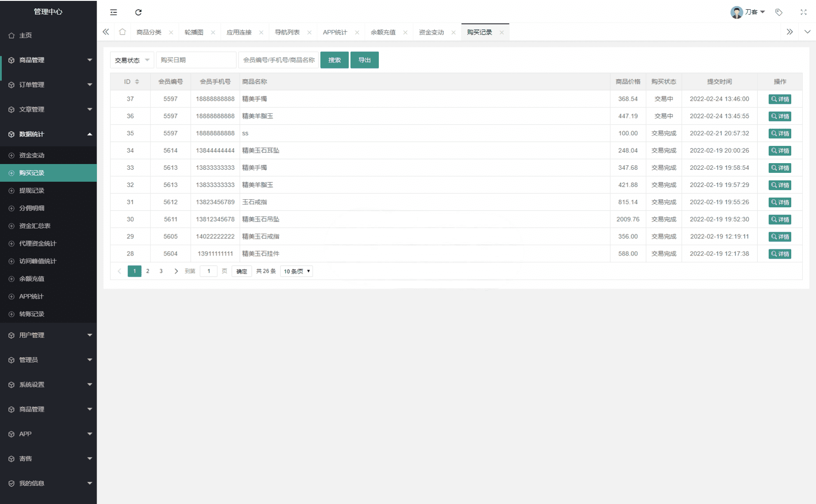The width and height of the screenshot is (816, 504).
Task: Expand the 用户管理 menu
Action: point(48,335)
